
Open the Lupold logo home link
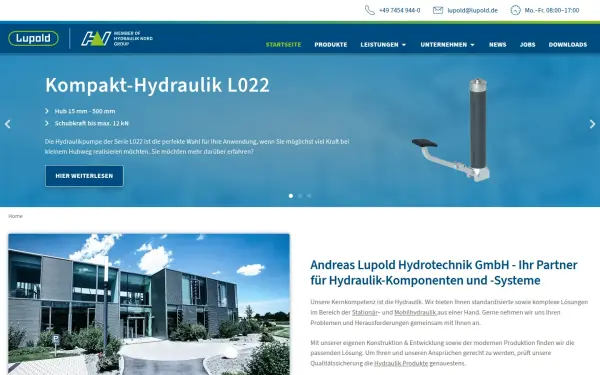pos(33,38)
